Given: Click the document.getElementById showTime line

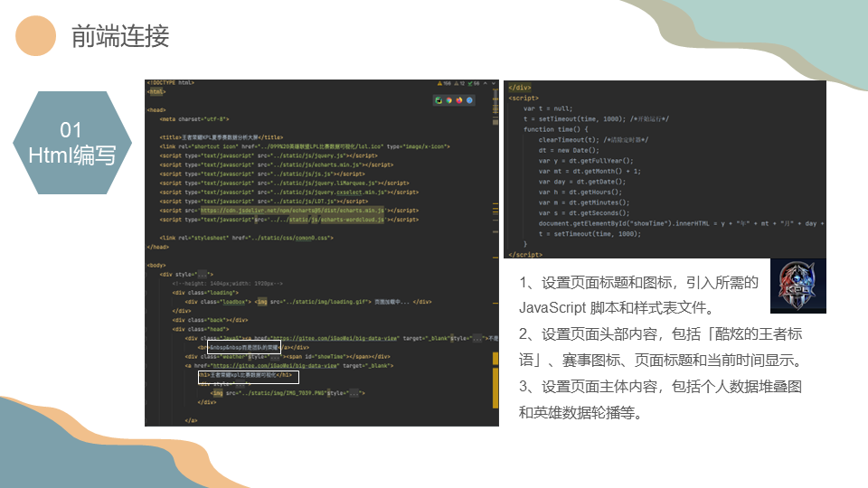Looking at the screenshot, I should pos(682,223).
